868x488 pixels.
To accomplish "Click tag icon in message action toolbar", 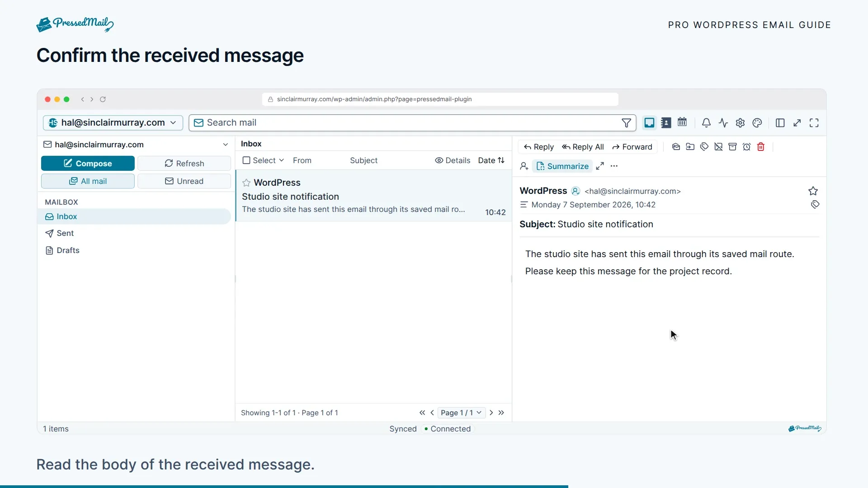I will 704,147.
